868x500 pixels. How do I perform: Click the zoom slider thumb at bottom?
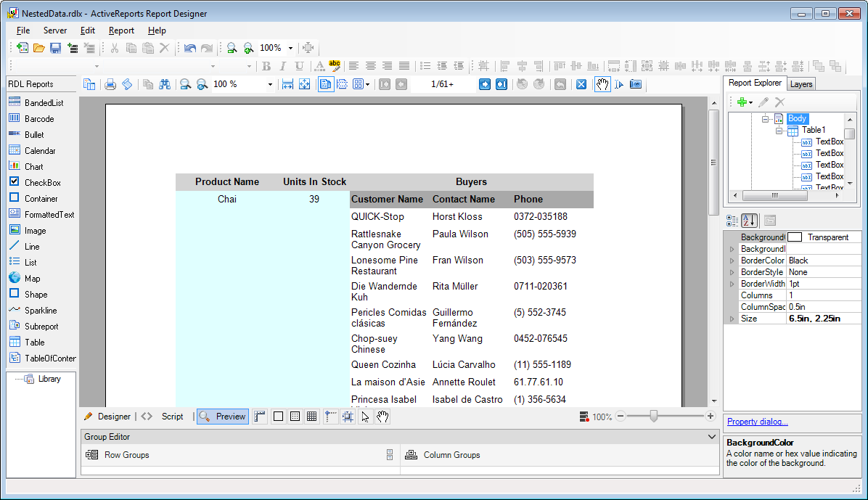coord(654,417)
